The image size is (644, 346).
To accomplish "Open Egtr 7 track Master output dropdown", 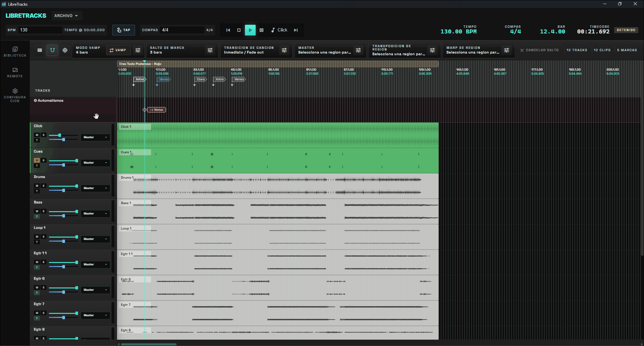I will coord(95,315).
